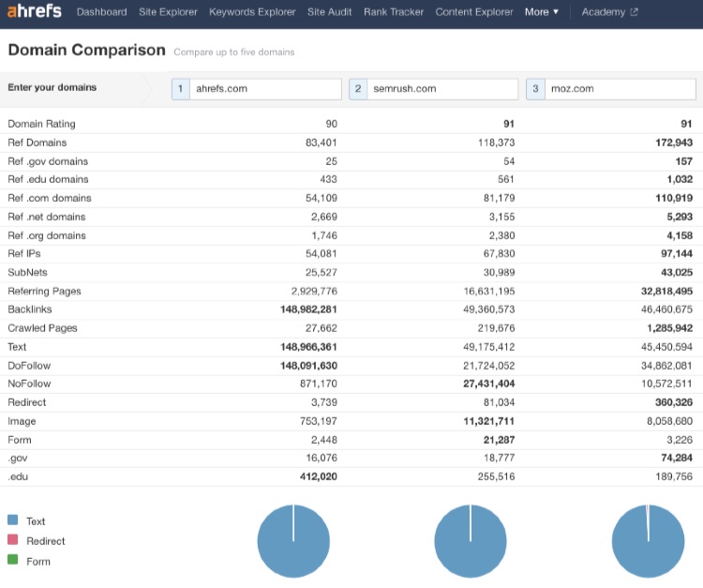Edit the second domain field semrush.com
Image resolution: width=703 pixels, height=588 pixels.
(x=442, y=89)
